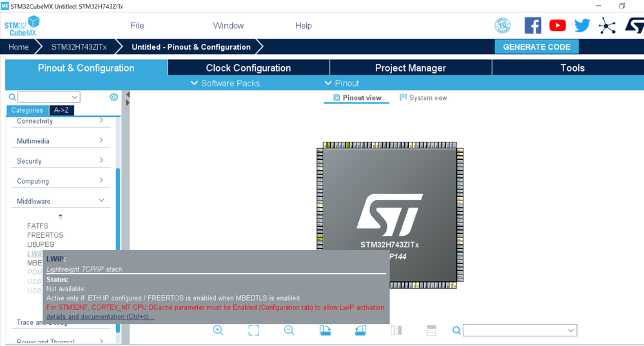644x346 pixels.
Task: Zoom out of the chip pinout
Action: tap(289, 330)
